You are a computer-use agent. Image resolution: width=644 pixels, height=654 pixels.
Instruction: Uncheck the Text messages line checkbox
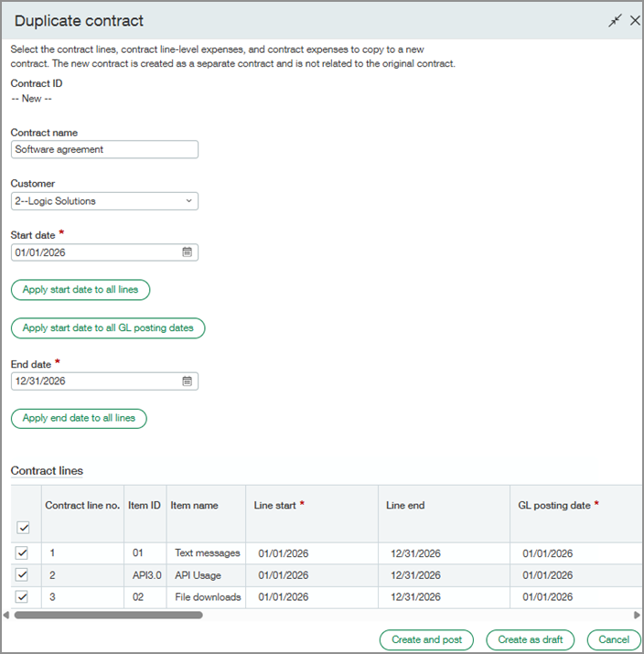(22, 553)
